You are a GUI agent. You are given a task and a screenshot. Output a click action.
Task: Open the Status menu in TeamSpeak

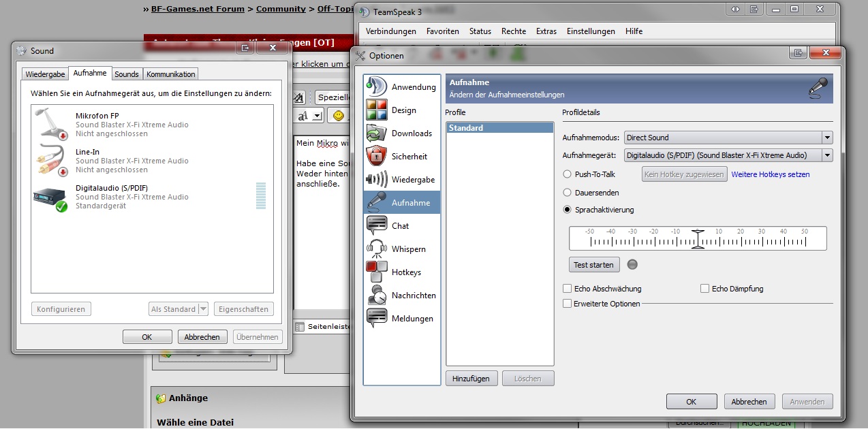click(480, 31)
